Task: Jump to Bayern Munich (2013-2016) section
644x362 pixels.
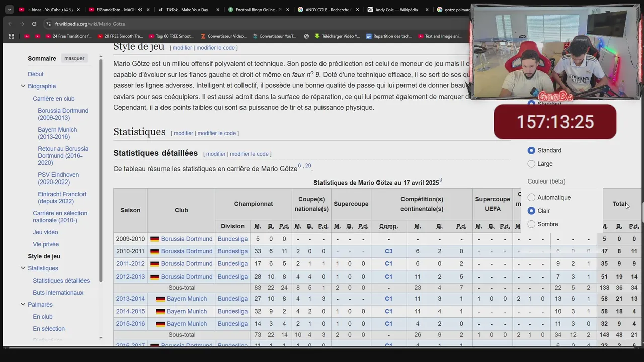Action: pos(57,133)
